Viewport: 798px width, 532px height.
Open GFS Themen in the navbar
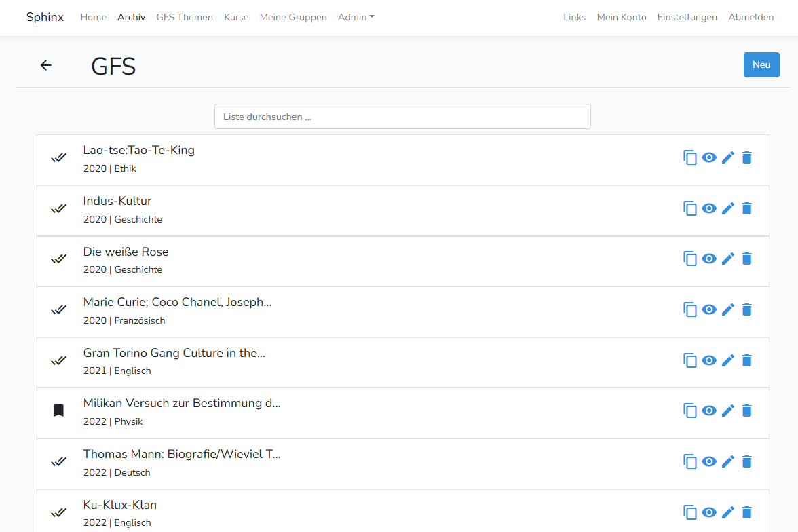(185, 17)
